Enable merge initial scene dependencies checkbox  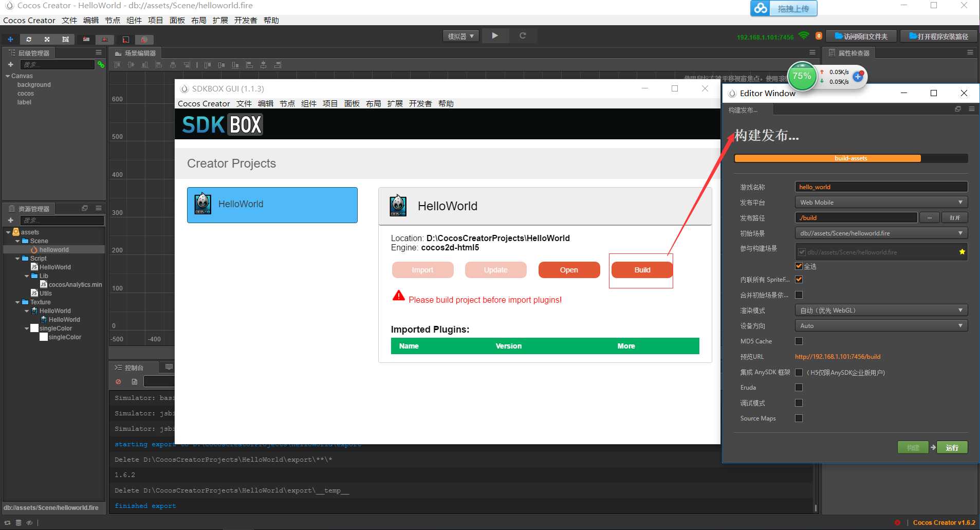[x=799, y=295]
